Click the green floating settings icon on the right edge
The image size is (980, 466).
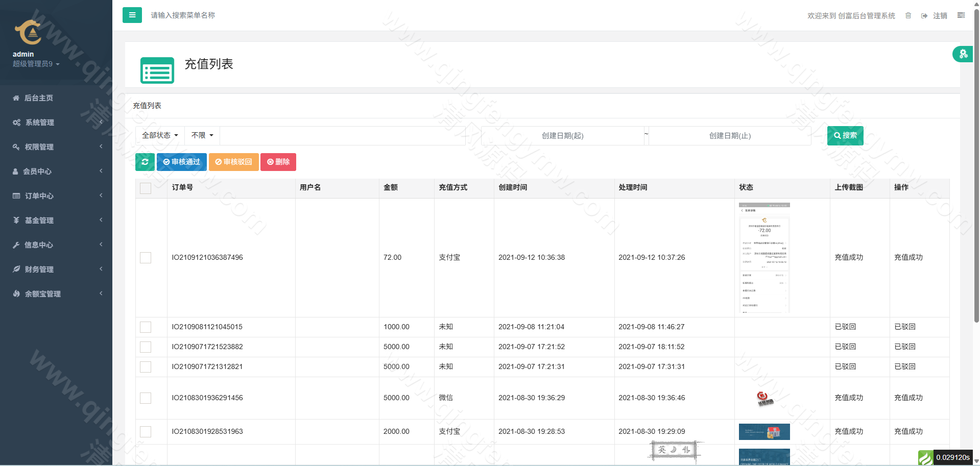point(963,54)
